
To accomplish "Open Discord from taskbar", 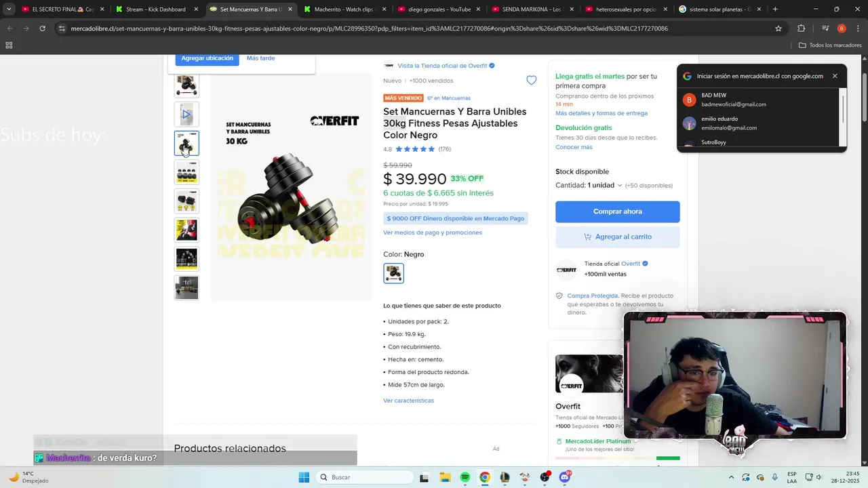I will click(x=565, y=477).
